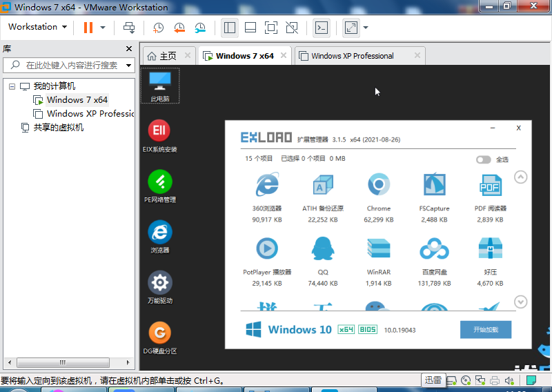Click the 开始加载 button
Viewport: 552px width, 392px height.
click(486, 330)
